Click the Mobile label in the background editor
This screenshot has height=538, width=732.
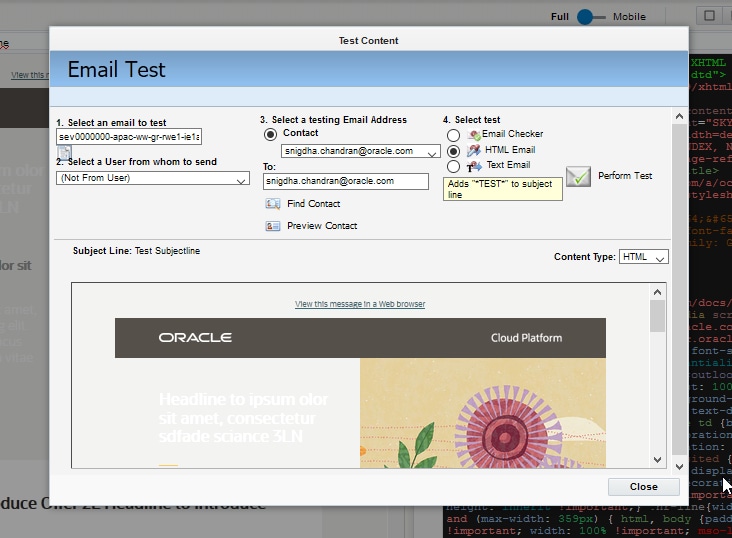(x=629, y=17)
